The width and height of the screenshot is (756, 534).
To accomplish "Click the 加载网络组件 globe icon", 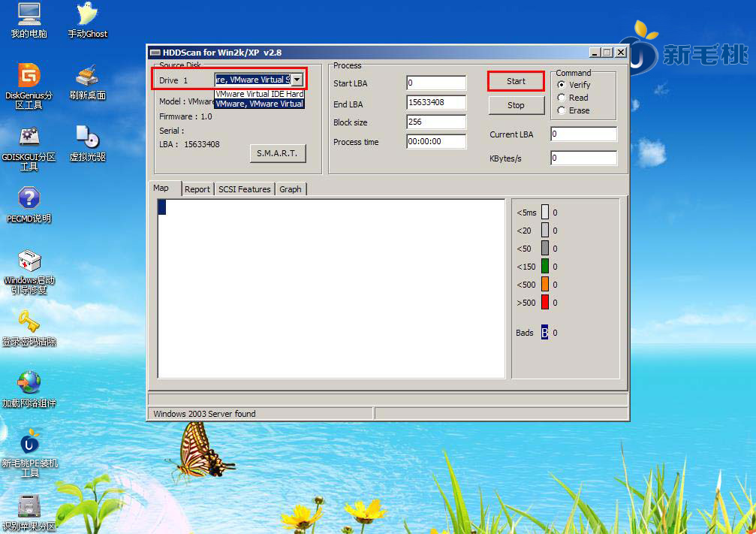I will point(29,390).
